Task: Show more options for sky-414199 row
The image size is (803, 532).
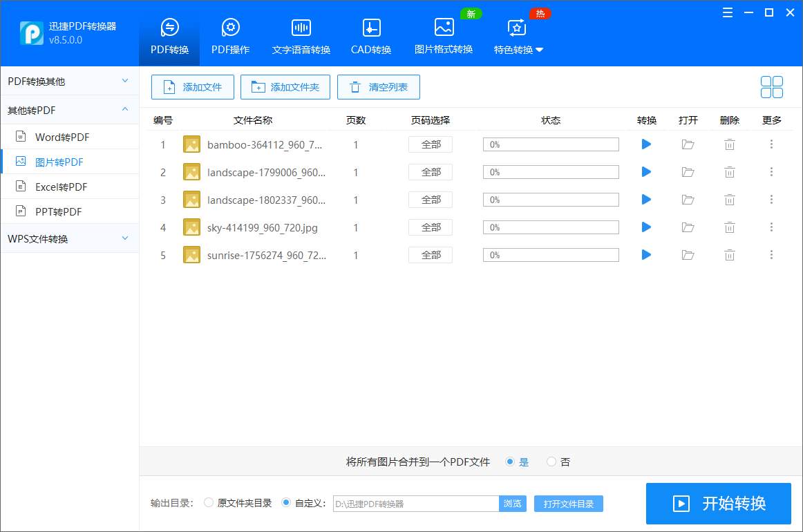Action: [771, 227]
